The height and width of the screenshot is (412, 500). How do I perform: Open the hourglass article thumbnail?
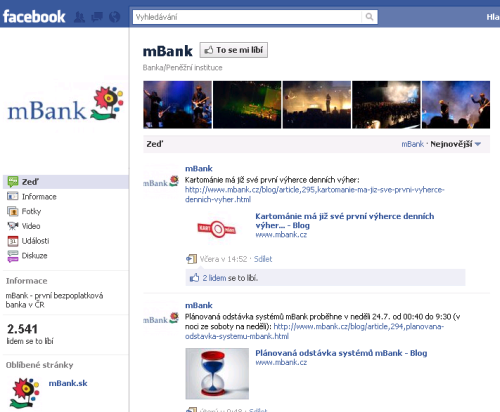pyautogui.click(x=217, y=373)
